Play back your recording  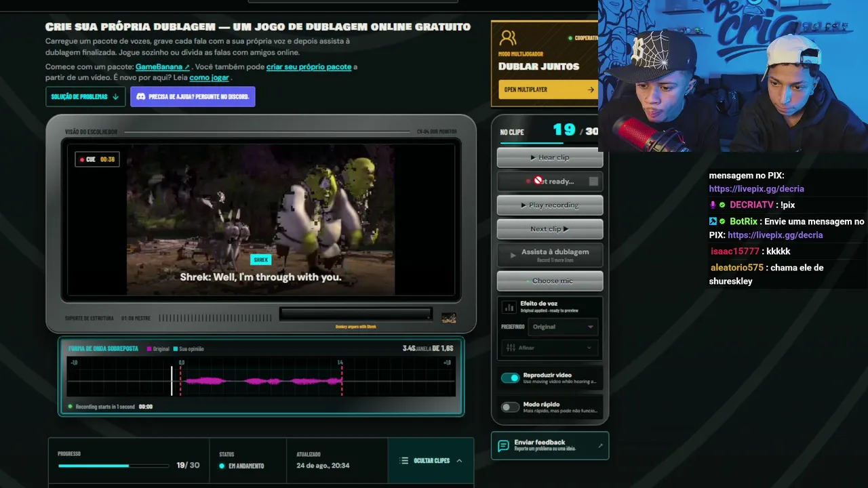coord(550,205)
